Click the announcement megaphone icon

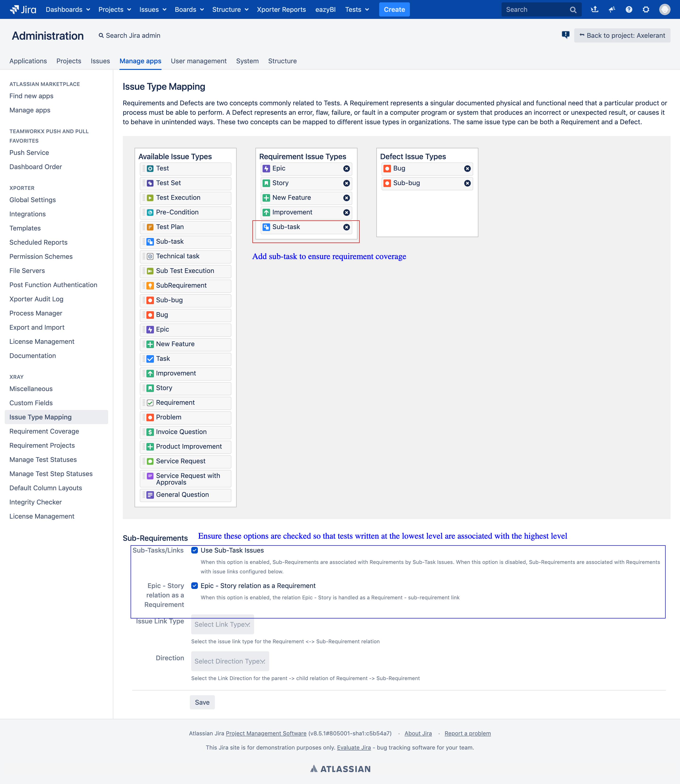612,9
